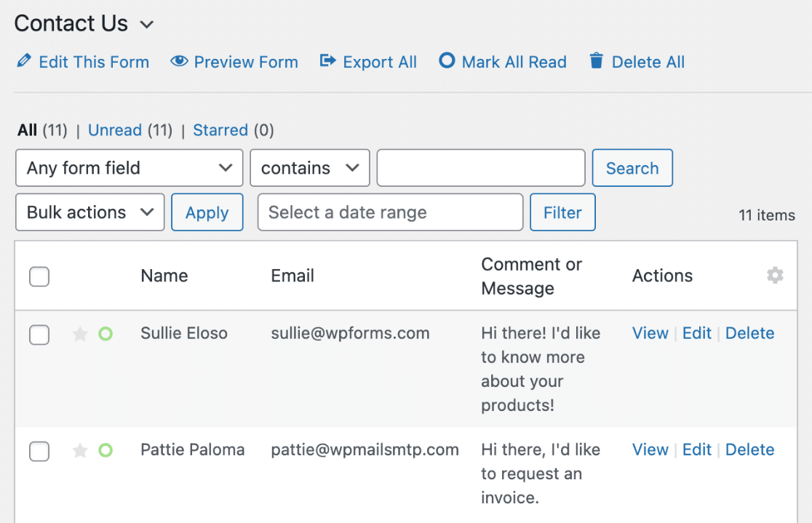Click Edit This Form link
Image resolution: width=812 pixels, height=523 pixels.
(x=94, y=62)
